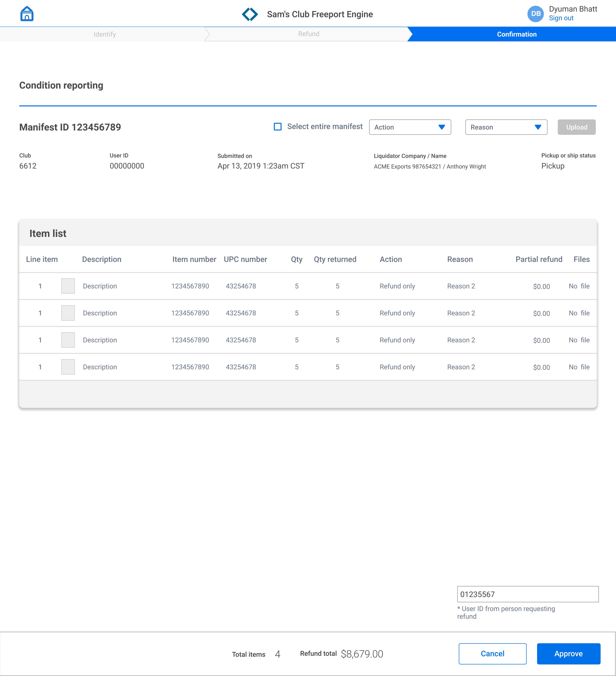Click the Item list panel title
The width and height of the screenshot is (616, 676).
click(x=48, y=233)
